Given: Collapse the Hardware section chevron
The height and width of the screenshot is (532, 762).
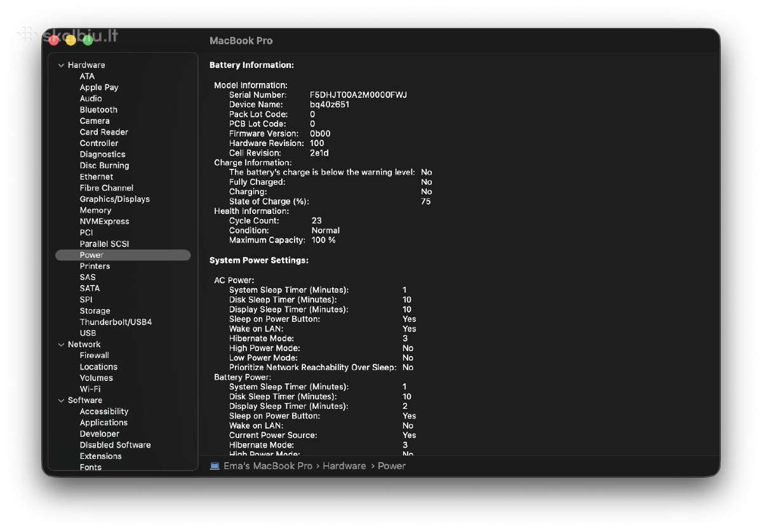Looking at the screenshot, I should (x=61, y=65).
